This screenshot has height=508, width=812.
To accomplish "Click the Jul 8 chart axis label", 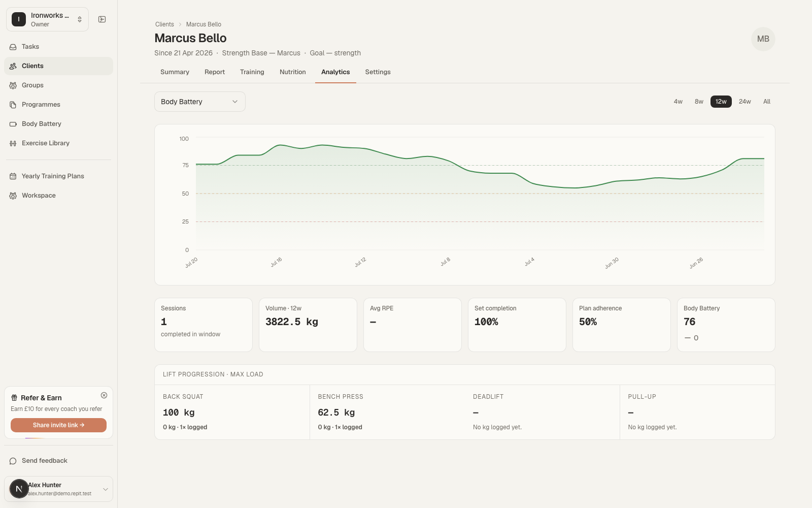I will pos(445,262).
